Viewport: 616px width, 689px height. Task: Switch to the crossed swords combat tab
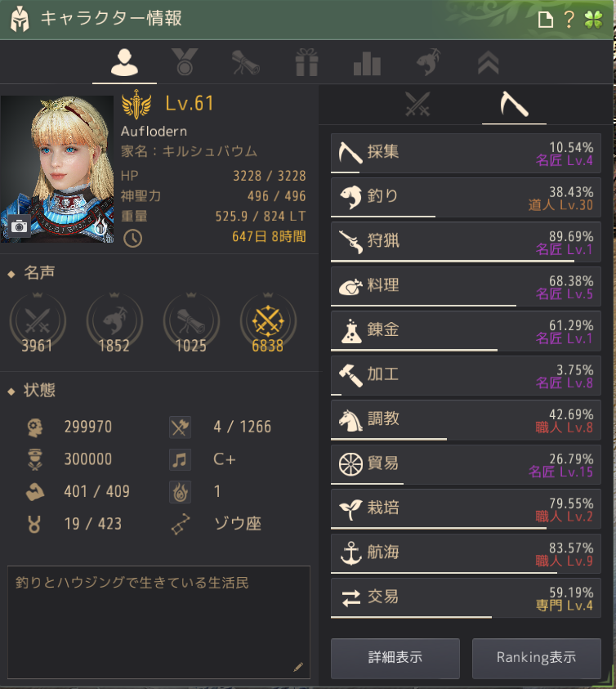[417, 104]
